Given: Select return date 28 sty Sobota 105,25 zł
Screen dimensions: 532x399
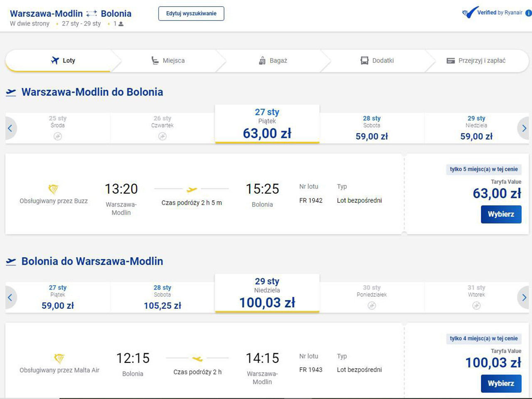Looking at the screenshot, I should tap(163, 297).
